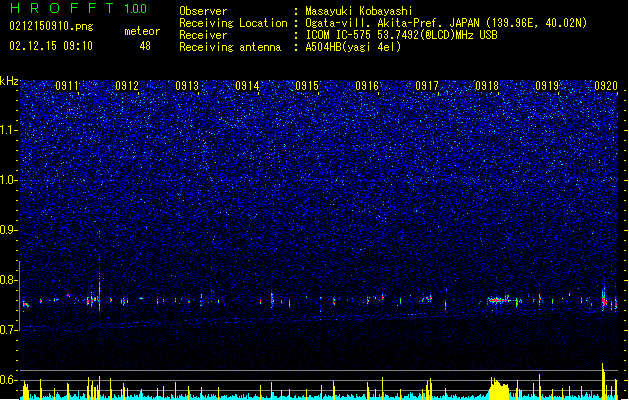Click the wide yellow intensity burst below 0918

pyautogui.click(x=499, y=389)
